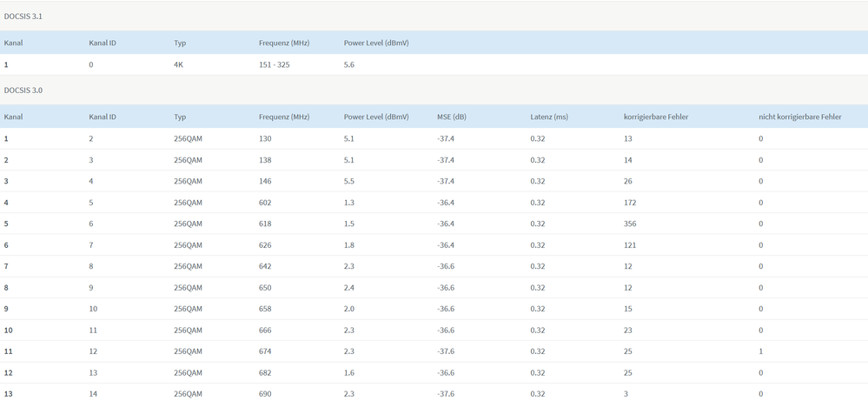
Task: Select frequency value 138
Action: click(x=265, y=160)
